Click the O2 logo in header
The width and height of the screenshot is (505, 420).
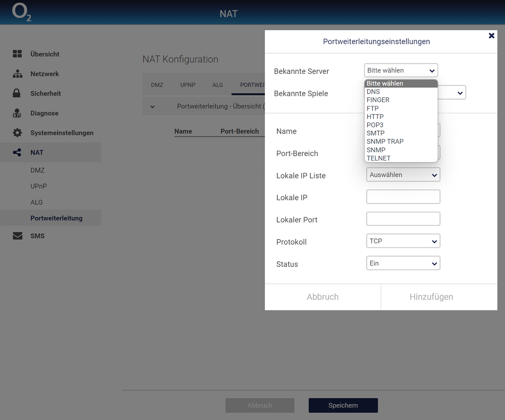pos(22,12)
